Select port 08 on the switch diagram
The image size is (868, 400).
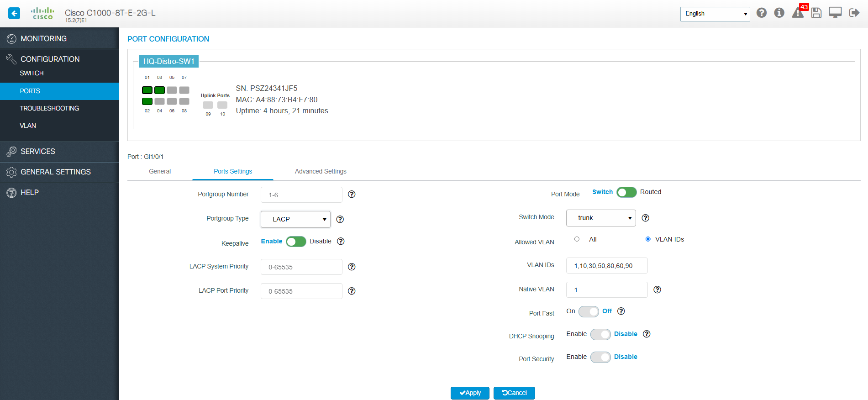click(x=184, y=101)
